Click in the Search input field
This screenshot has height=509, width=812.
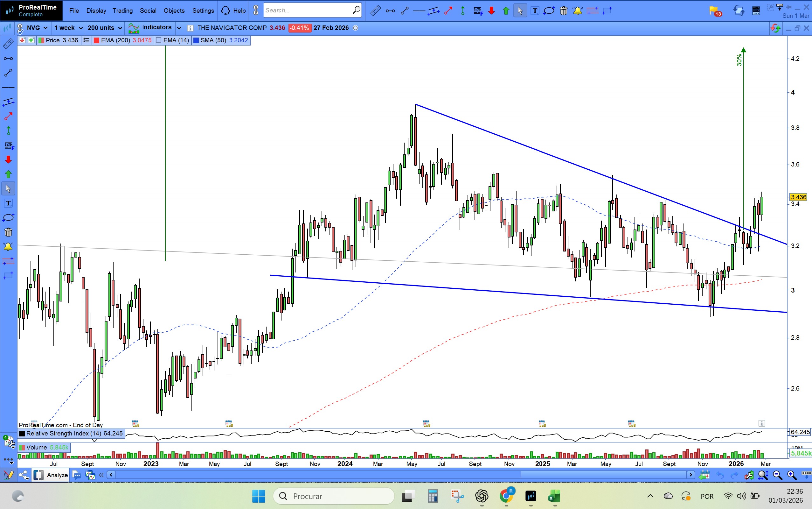click(308, 11)
